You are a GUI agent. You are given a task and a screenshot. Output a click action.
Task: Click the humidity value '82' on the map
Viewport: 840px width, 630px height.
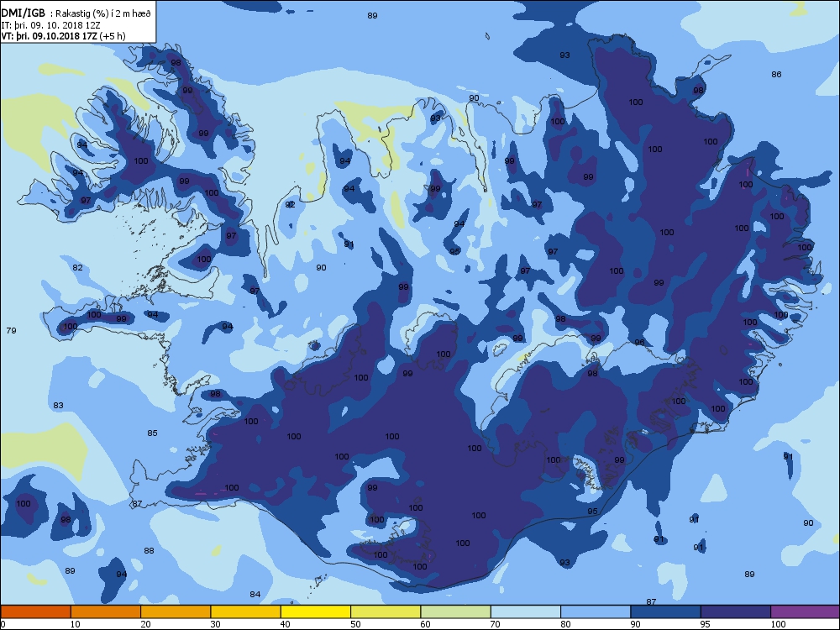(77, 267)
